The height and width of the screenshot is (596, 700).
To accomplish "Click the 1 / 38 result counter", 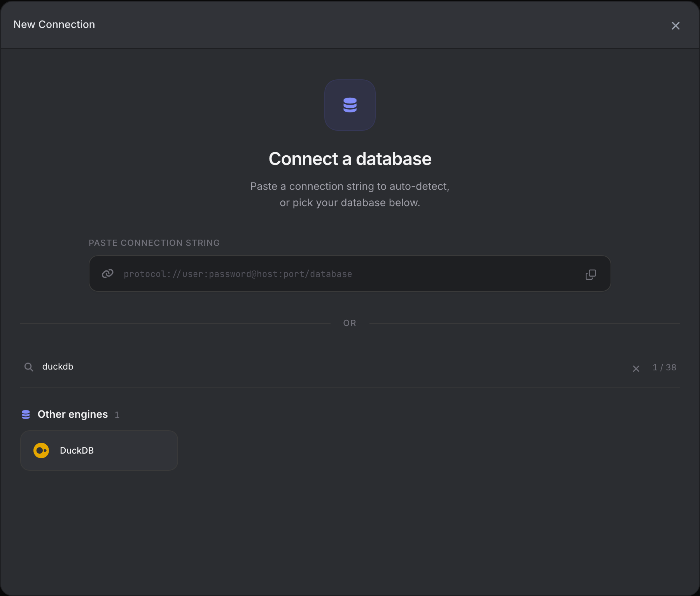I will (664, 368).
